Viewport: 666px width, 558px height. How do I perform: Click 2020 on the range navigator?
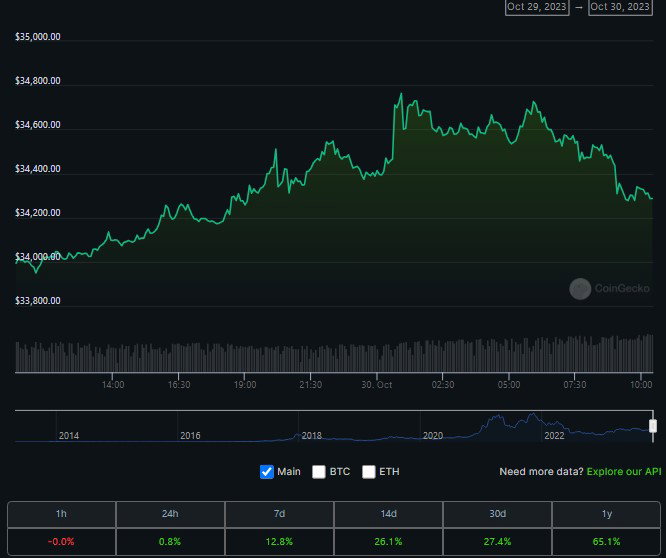[x=433, y=436]
